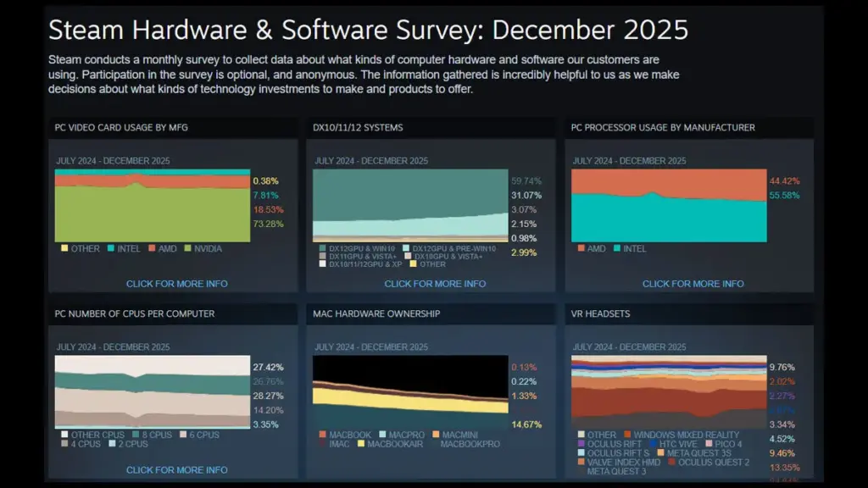The image size is (868, 488).
Task: Toggle the WINDOWS MIXED REALITY legend entry
Action: (627, 435)
